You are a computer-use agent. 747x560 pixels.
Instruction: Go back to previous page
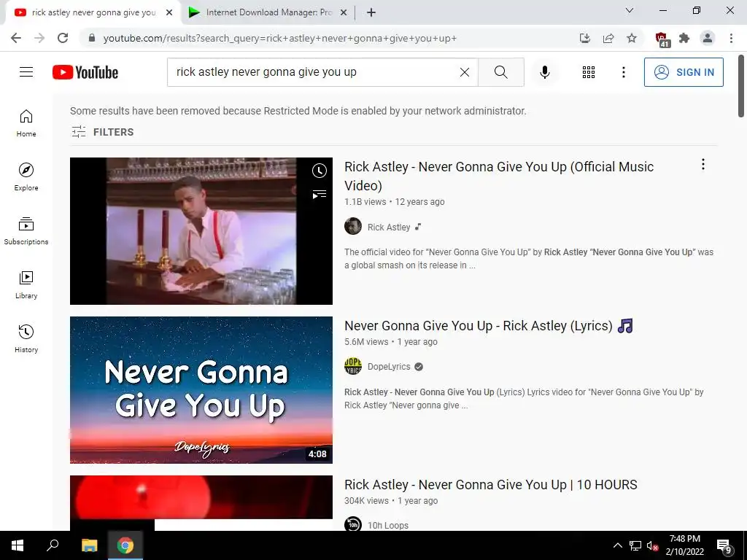(16, 38)
